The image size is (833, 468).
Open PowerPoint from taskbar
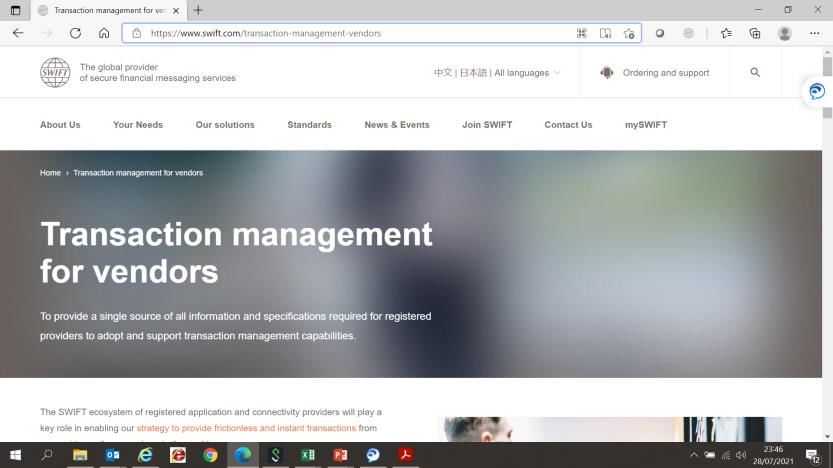pyautogui.click(x=340, y=455)
